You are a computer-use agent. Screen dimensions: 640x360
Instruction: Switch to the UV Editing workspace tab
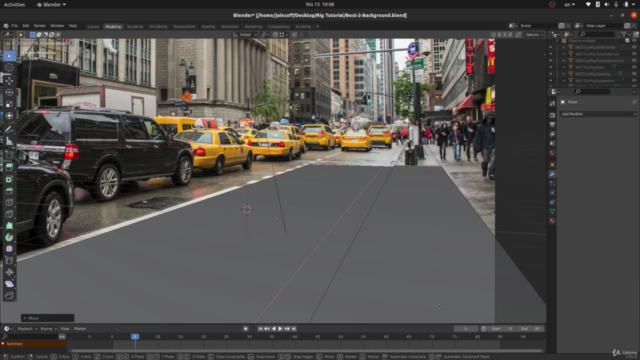[158, 27]
